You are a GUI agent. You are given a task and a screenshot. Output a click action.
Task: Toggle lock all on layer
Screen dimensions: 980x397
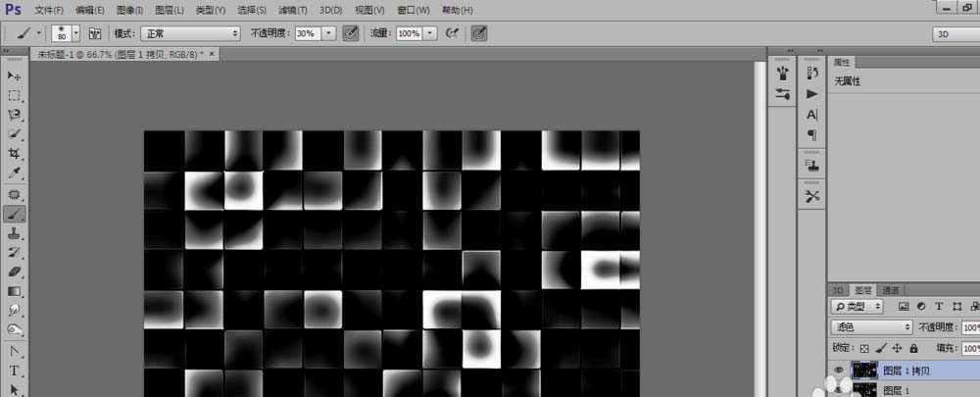click(913, 348)
